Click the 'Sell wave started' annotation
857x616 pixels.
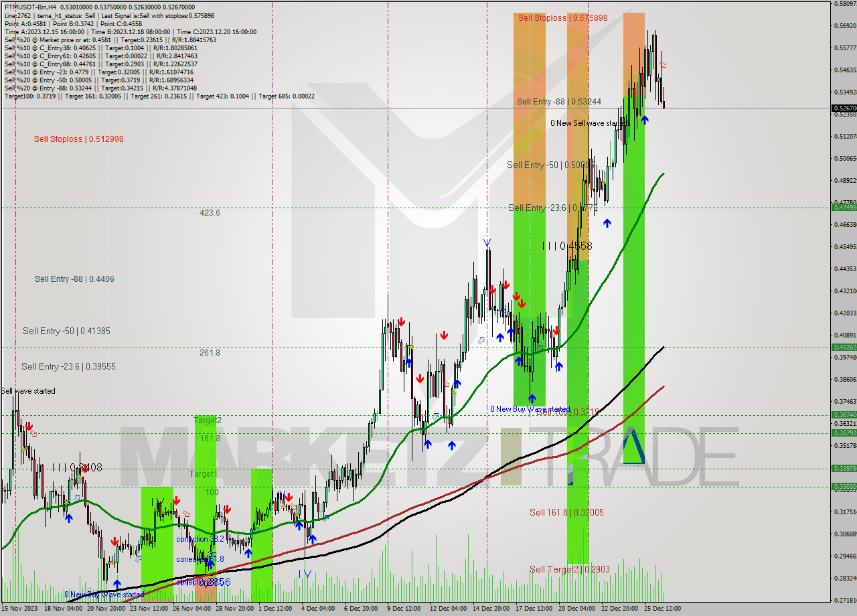pos(28,391)
